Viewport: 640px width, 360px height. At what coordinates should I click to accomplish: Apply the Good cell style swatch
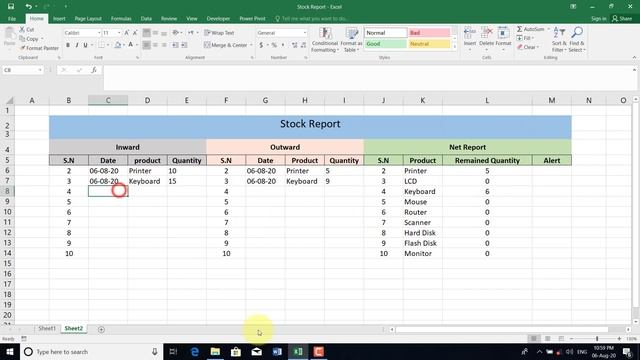click(385, 44)
